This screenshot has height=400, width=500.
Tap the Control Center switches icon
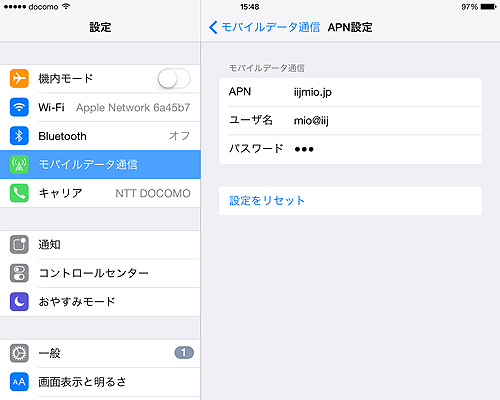click(x=19, y=273)
